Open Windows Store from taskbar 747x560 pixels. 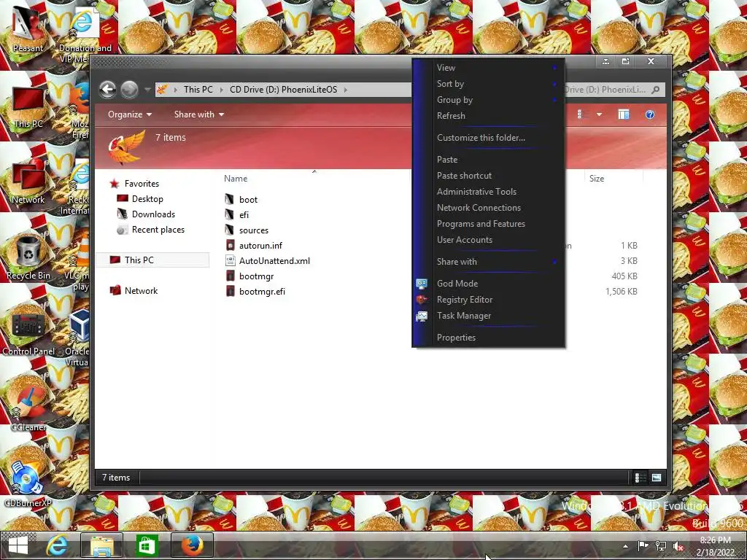pos(146,545)
